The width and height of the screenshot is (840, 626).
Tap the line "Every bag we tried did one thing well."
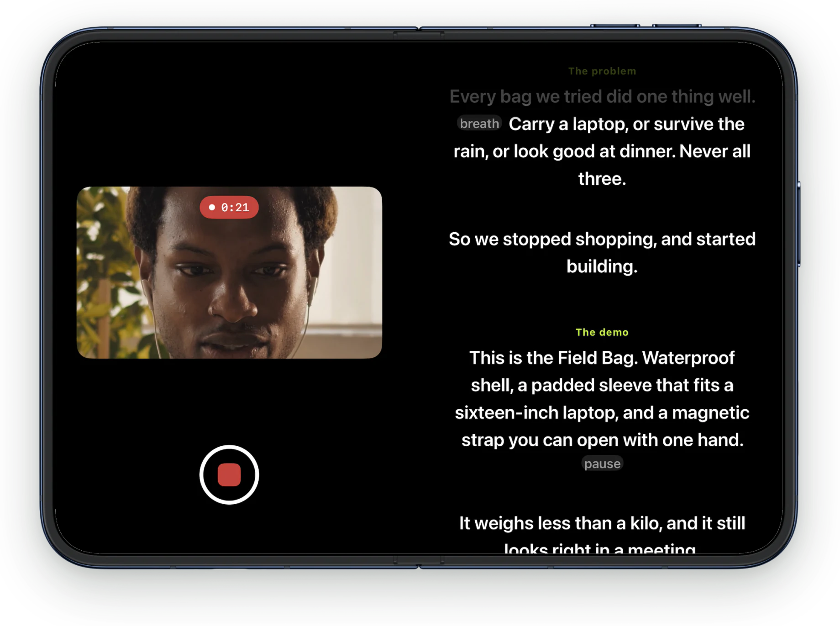tap(602, 96)
